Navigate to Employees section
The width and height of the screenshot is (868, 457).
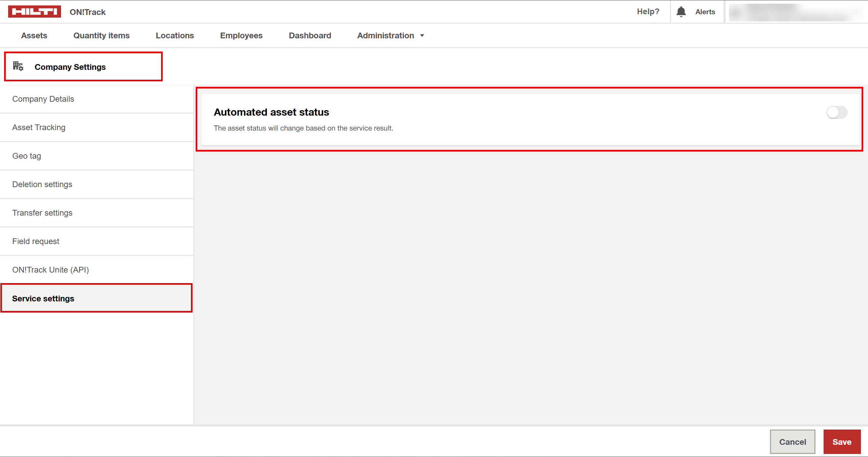tap(241, 36)
